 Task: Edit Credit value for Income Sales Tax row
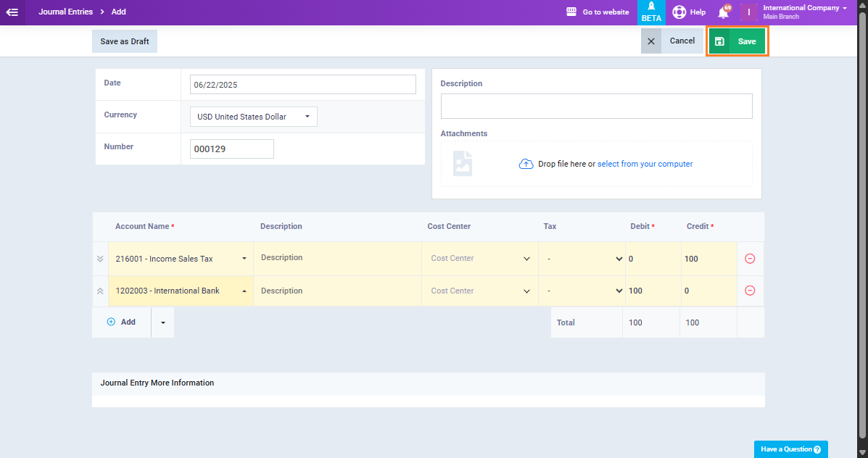point(709,258)
